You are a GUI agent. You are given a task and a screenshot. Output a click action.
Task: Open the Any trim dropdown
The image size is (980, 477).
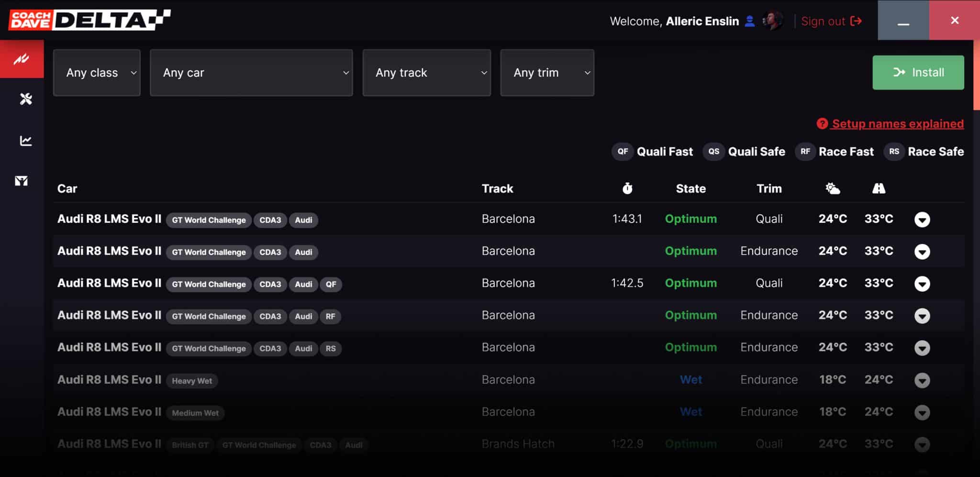pos(547,73)
